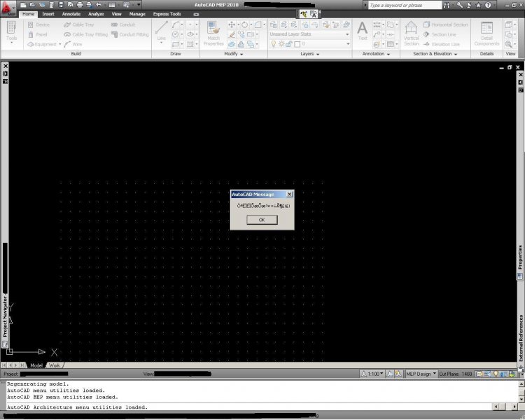This screenshot has width=525, height=420.
Task: Open the Analyze ribbon tab
Action: 96,14
